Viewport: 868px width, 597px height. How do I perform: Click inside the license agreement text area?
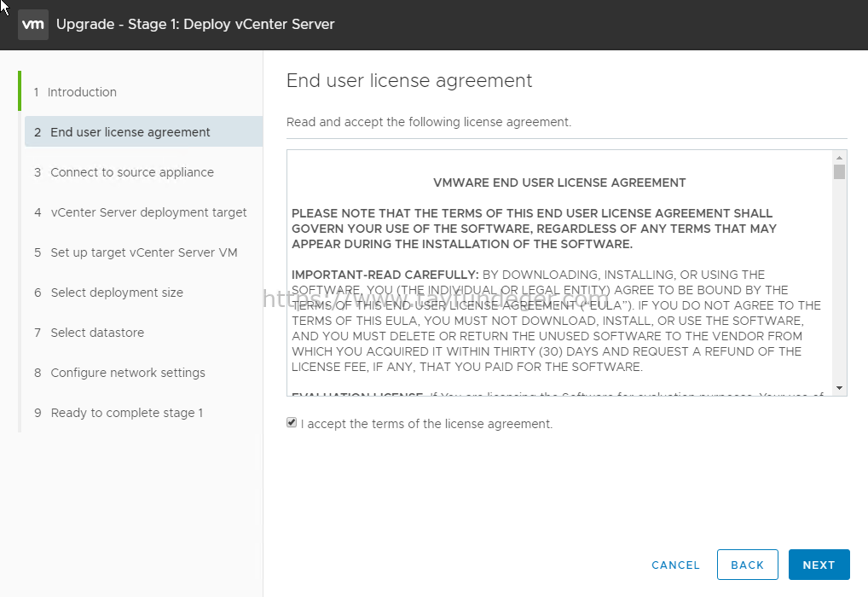click(x=559, y=273)
